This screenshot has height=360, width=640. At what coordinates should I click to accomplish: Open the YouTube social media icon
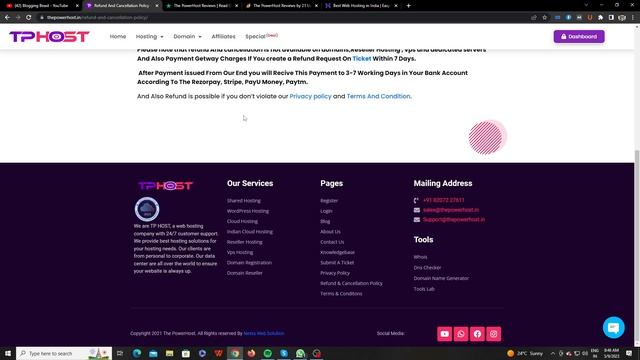point(444,334)
